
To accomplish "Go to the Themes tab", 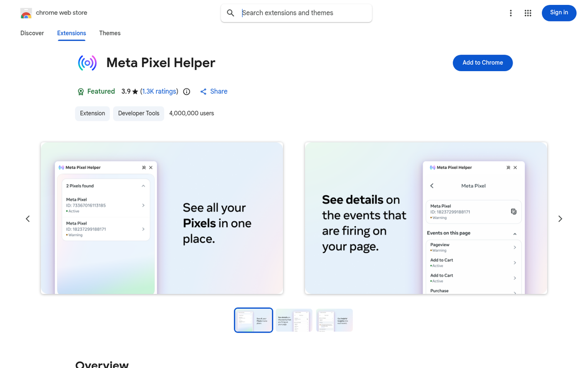I will click(x=110, y=33).
